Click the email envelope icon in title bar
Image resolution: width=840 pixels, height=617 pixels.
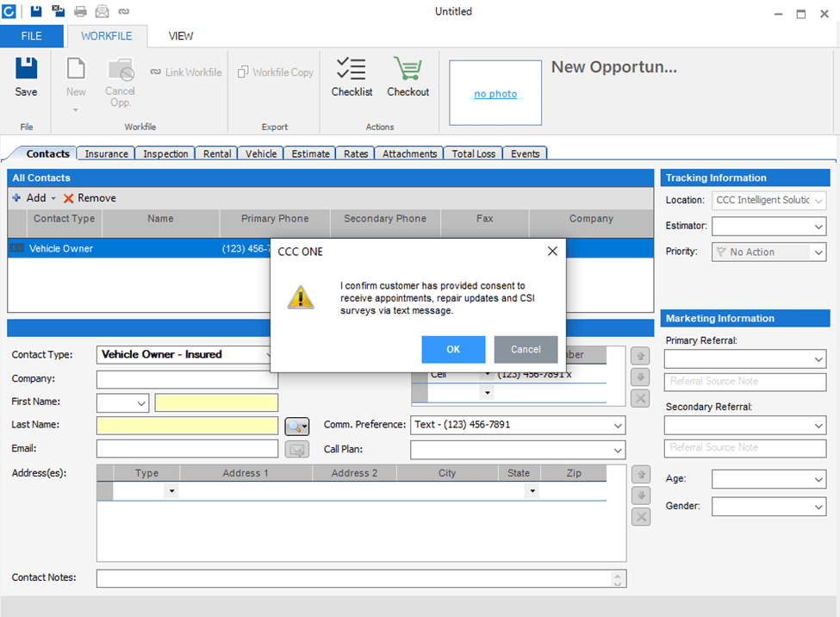pyautogui.click(x=102, y=11)
